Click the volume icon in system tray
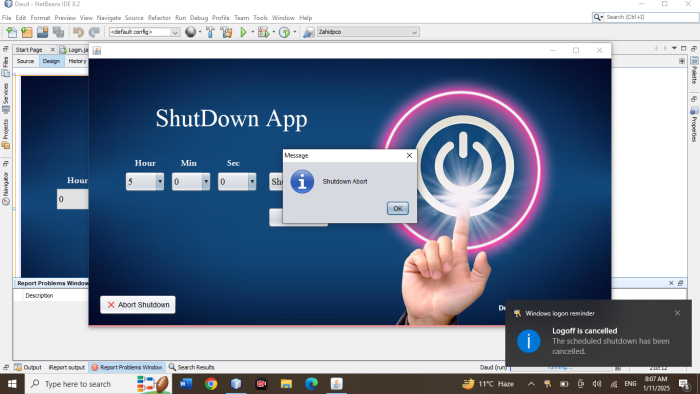This screenshot has width=700, height=394. [597, 384]
